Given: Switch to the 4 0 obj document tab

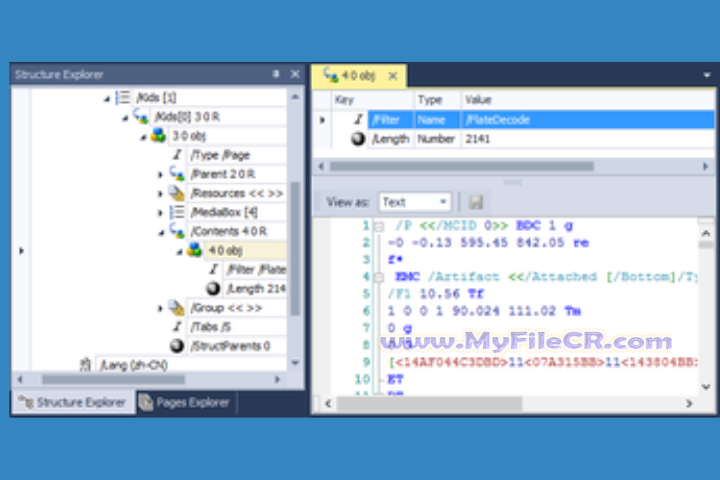Looking at the screenshot, I should click(x=359, y=76).
